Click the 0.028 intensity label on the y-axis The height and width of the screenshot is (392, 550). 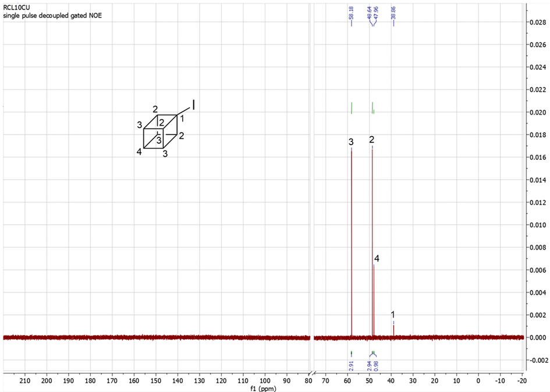click(537, 22)
